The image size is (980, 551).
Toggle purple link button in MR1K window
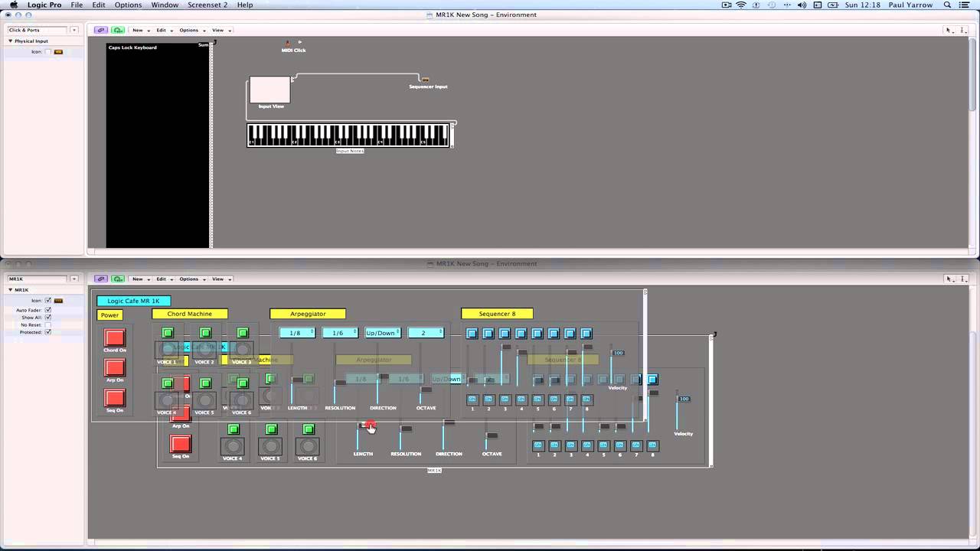(x=101, y=279)
